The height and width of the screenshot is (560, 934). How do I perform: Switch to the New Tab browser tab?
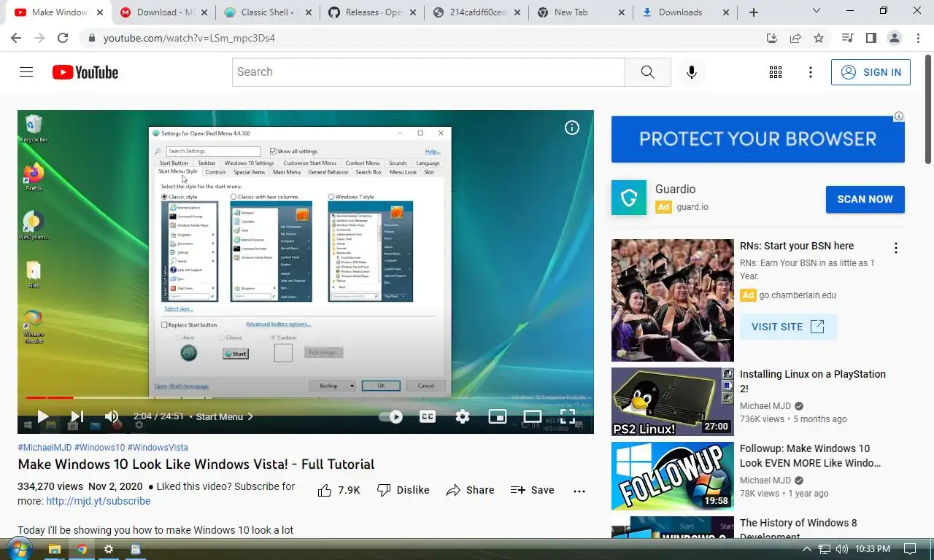click(x=581, y=12)
